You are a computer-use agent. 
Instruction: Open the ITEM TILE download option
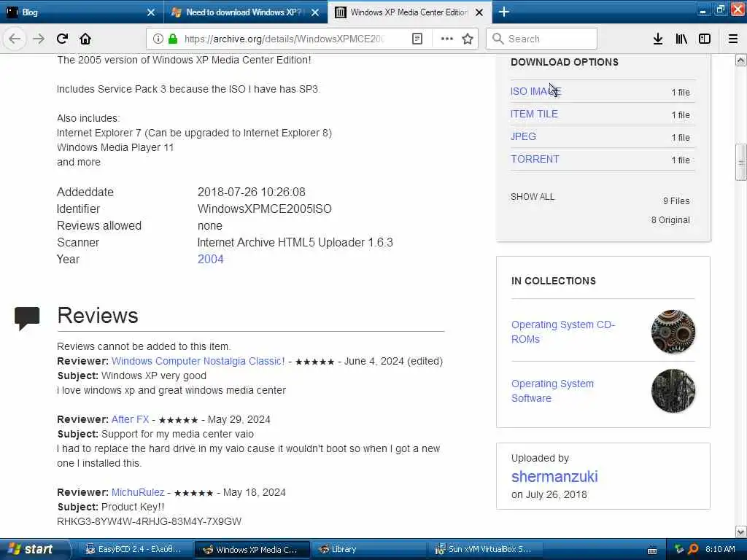click(x=534, y=114)
